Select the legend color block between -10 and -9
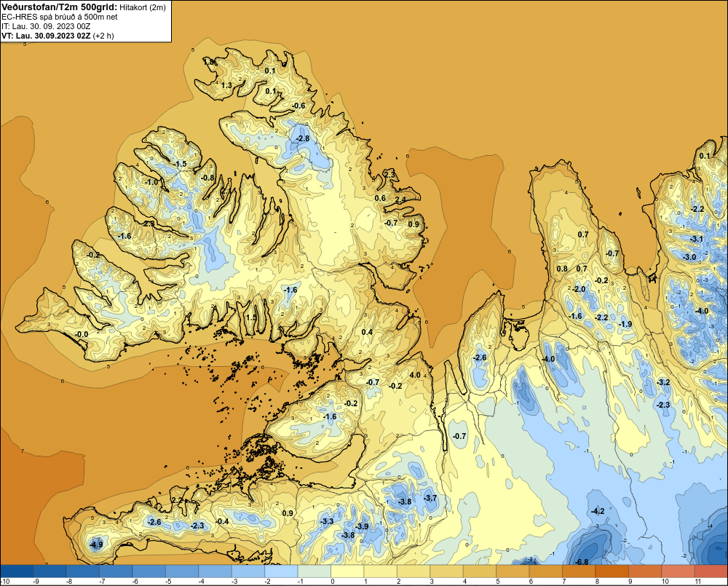Image resolution: width=728 pixels, height=586 pixels. click(17, 570)
